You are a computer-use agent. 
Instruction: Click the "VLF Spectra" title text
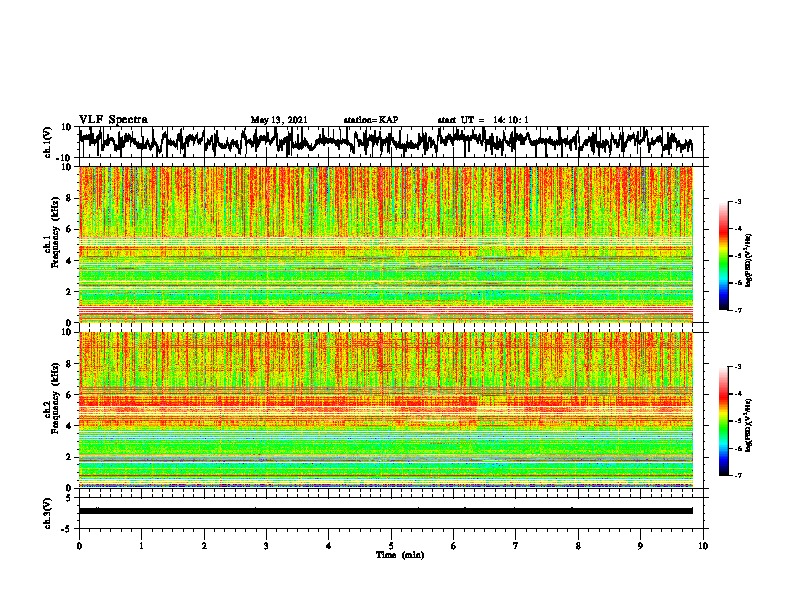(113, 120)
